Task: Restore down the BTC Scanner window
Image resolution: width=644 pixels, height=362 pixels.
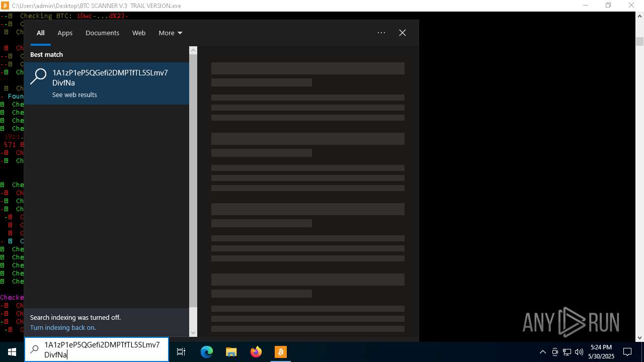Action: pyautogui.click(x=608, y=6)
